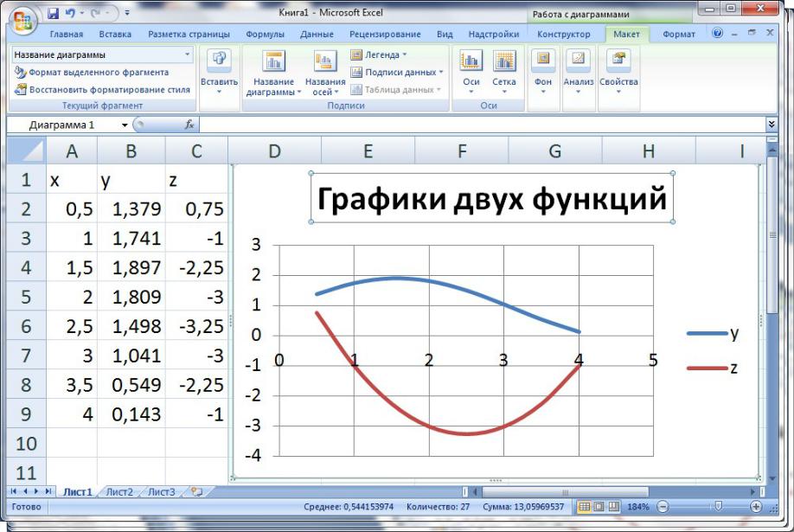Expand the formula bar chevron
The height and width of the screenshot is (532, 794).
[772, 125]
